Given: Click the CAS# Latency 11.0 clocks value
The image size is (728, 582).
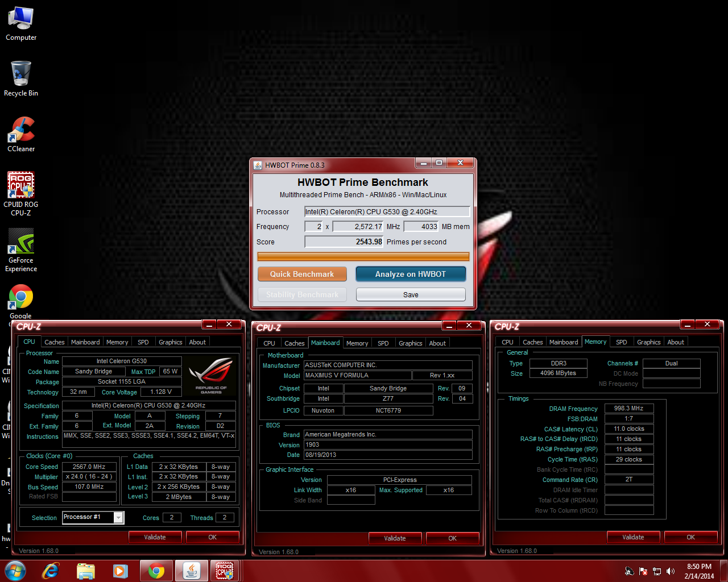Looking at the screenshot, I should tap(629, 429).
